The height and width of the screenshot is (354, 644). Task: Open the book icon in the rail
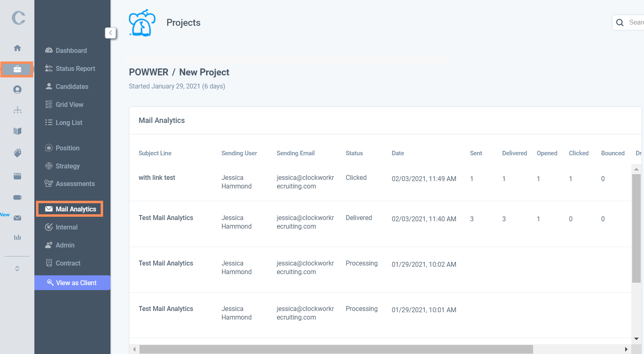click(x=17, y=131)
